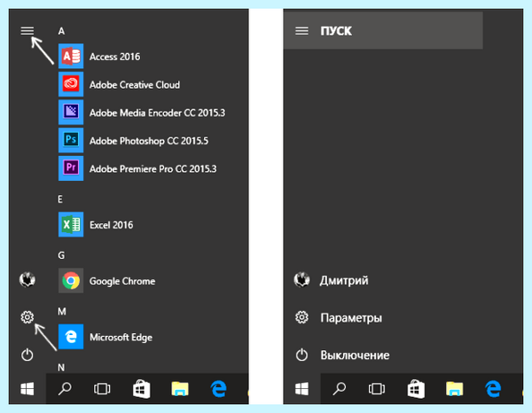Click Windows Start button in right taskbar

[301, 388]
